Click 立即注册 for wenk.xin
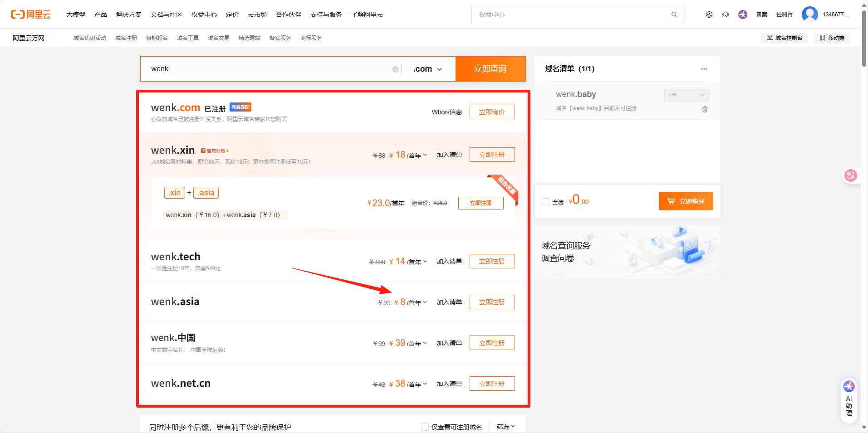The image size is (868, 433). 492,155
